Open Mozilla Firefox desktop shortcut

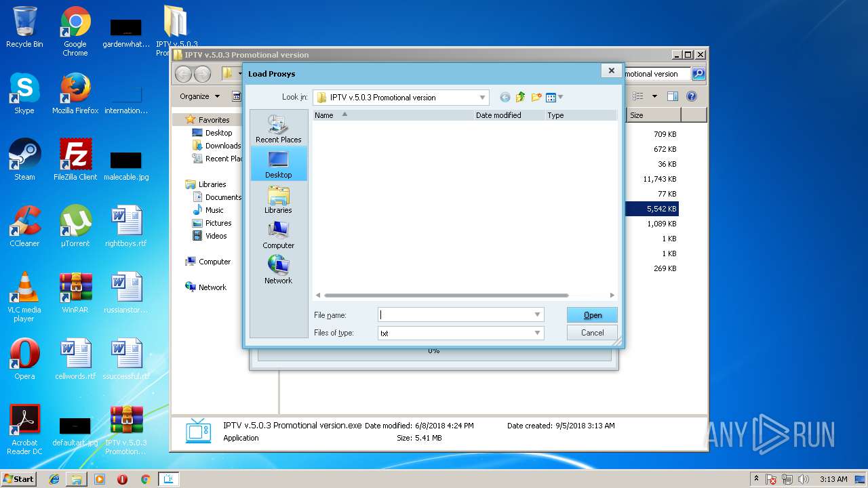[x=75, y=94]
